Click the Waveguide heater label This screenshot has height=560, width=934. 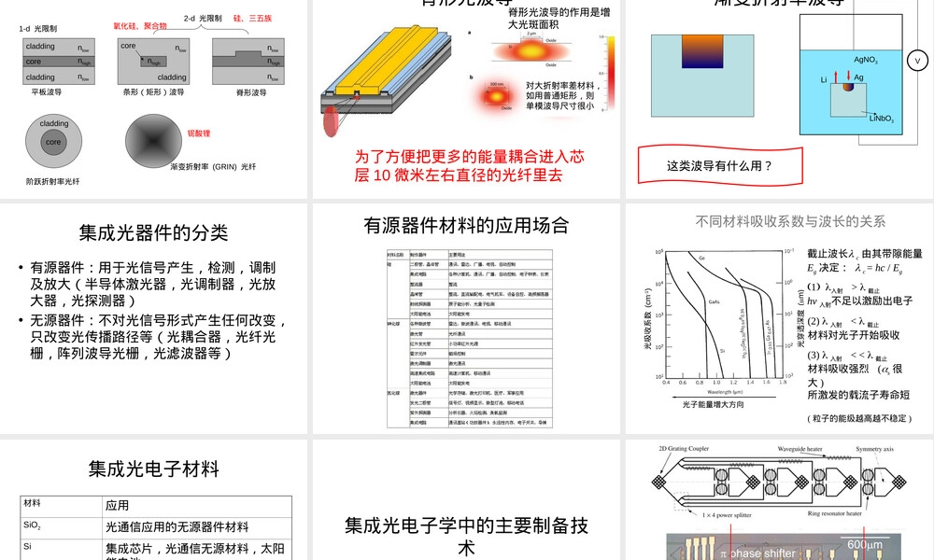pyautogui.click(x=800, y=449)
